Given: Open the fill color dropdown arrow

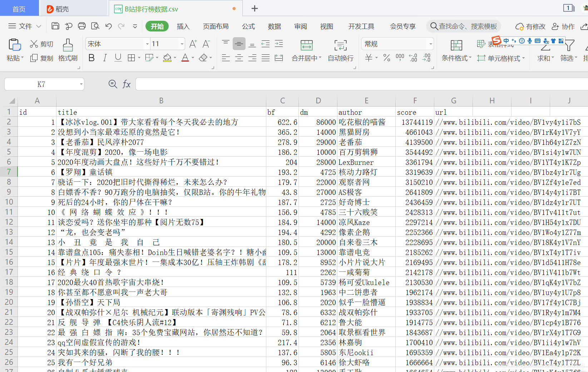Looking at the screenshot, I should (175, 58).
